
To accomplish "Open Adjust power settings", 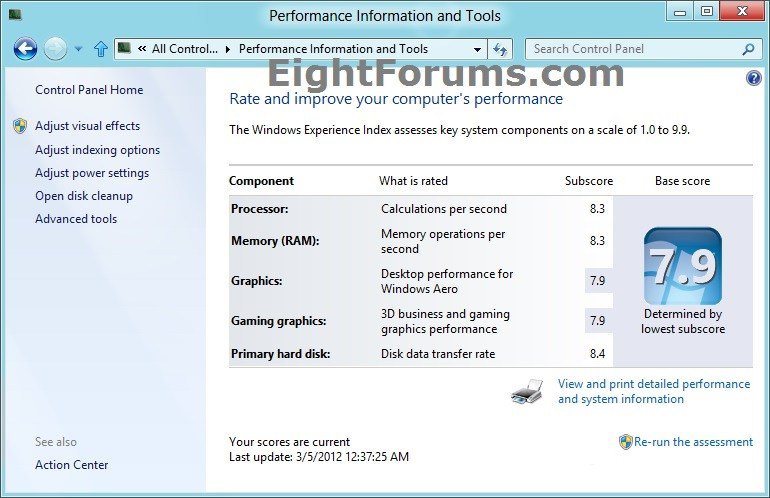I will [x=92, y=173].
